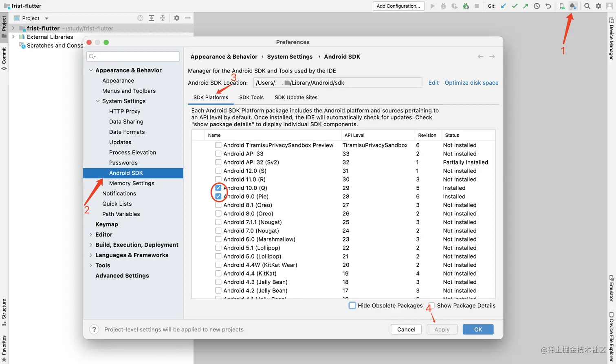Click the Add Configuration button
The image size is (616, 364).
click(398, 6)
